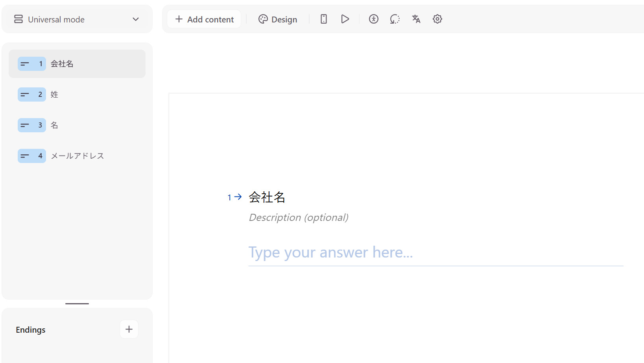
Task: Add a new ending with plus button
Action: (129, 329)
